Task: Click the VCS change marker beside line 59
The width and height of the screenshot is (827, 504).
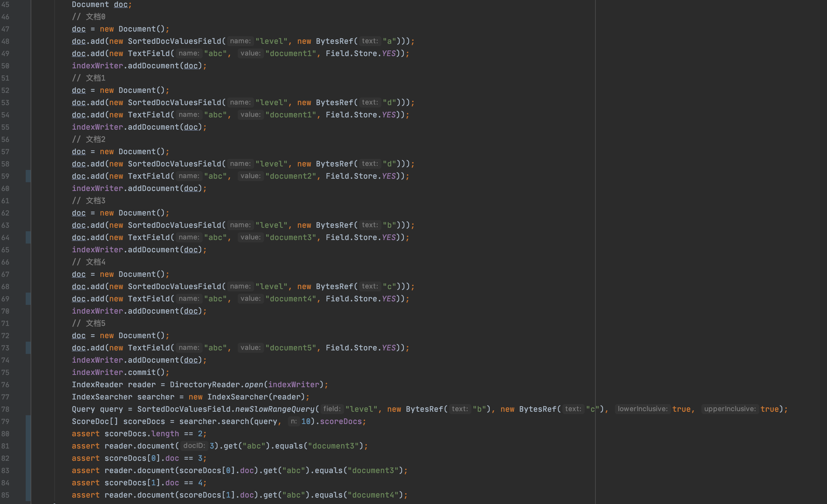Action: 28,176
